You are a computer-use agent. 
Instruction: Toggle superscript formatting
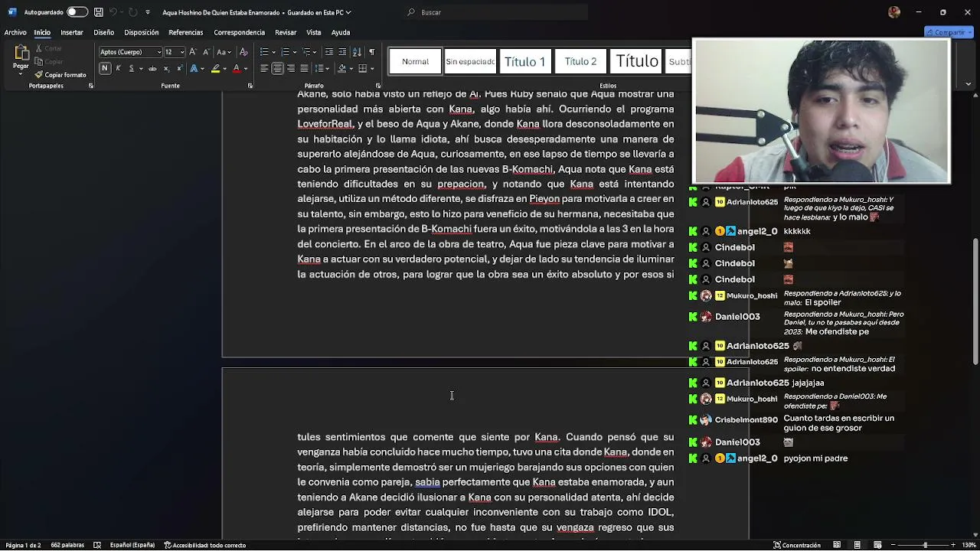[x=179, y=69]
